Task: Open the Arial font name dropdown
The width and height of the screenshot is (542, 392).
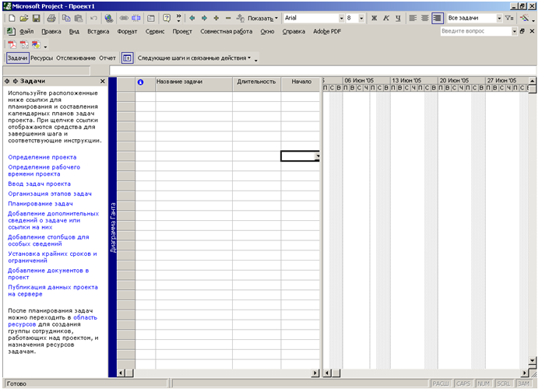Action: [342, 19]
